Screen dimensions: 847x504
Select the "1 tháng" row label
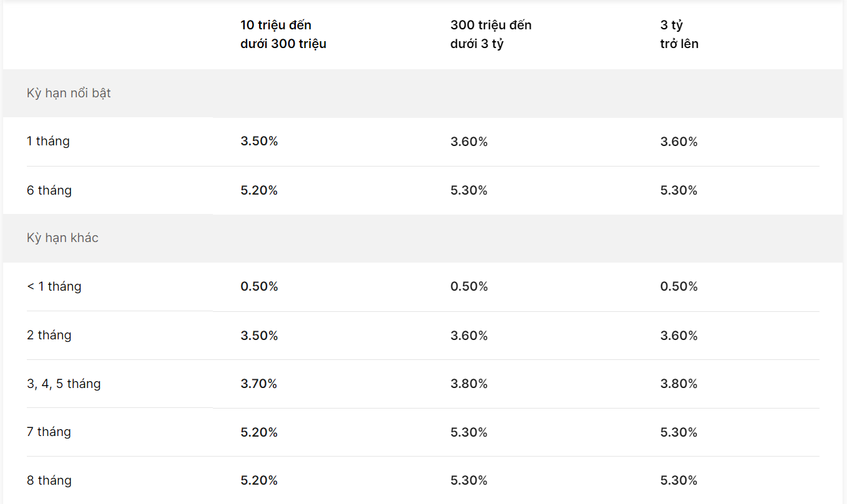tap(48, 141)
